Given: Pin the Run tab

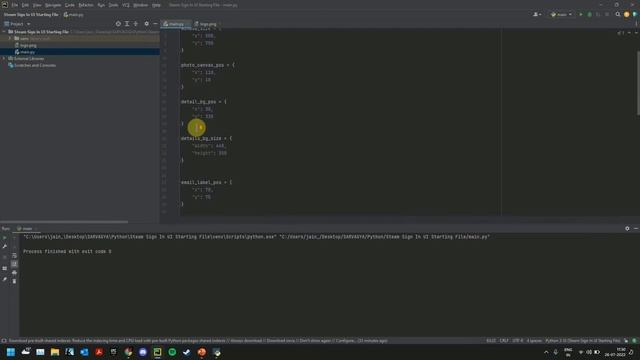Looking at the screenshot, I should pos(4,279).
